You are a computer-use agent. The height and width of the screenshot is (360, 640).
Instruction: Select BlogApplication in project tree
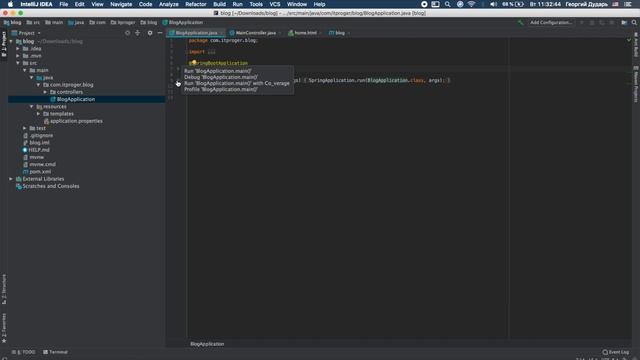76,99
